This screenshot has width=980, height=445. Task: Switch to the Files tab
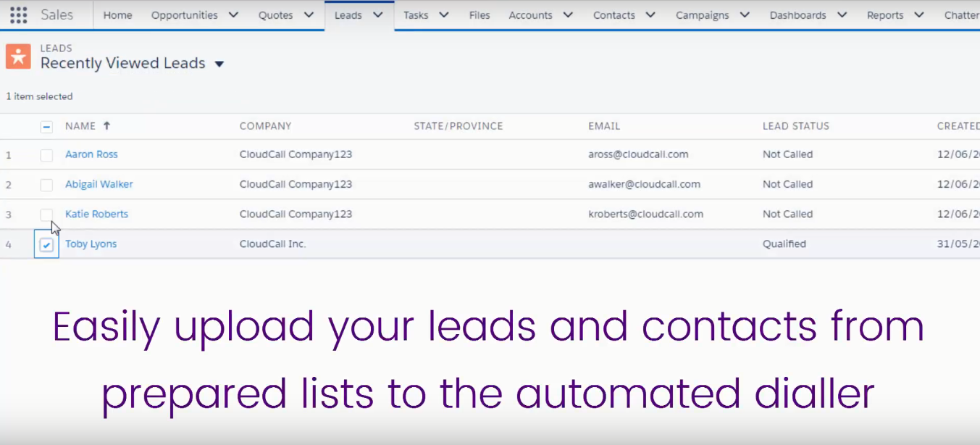pos(479,15)
